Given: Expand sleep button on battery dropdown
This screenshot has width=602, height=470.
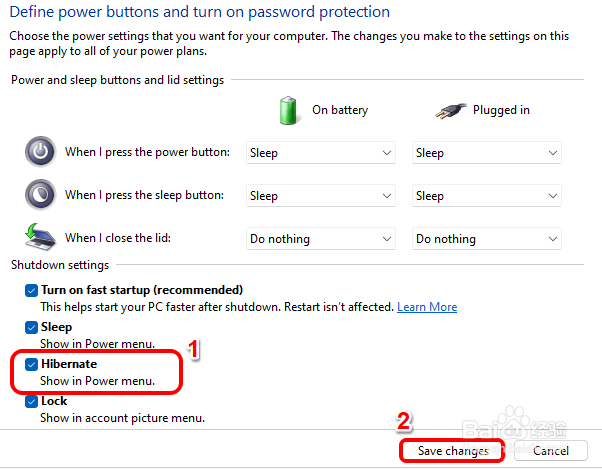Looking at the screenshot, I should (320, 196).
